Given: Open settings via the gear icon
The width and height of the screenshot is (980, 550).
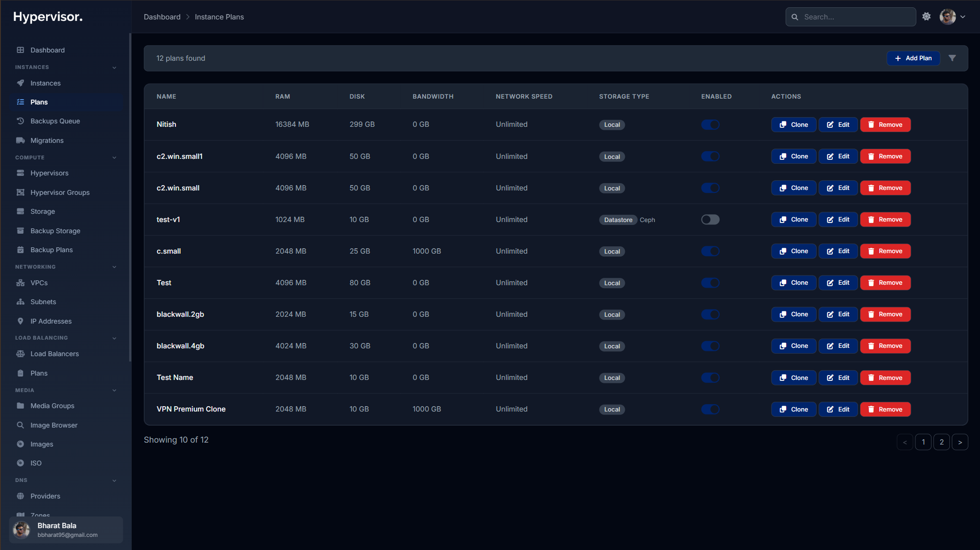Looking at the screenshot, I should 927,16.
